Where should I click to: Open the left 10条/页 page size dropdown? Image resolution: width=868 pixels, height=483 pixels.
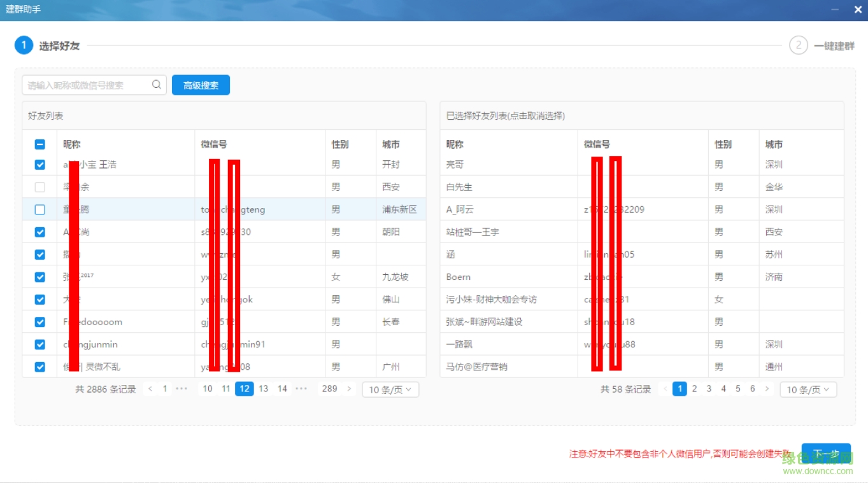click(x=390, y=389)
